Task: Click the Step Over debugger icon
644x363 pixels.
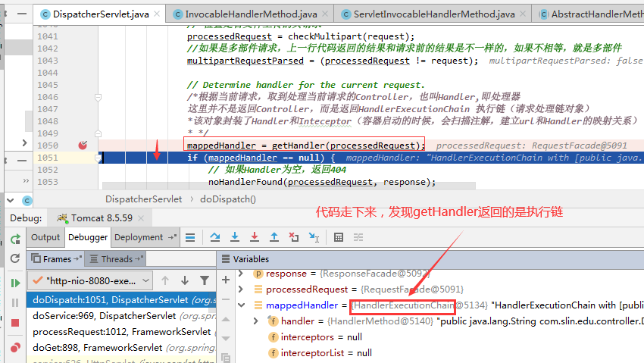Action: pyautogui.click(x=215, y=237)
